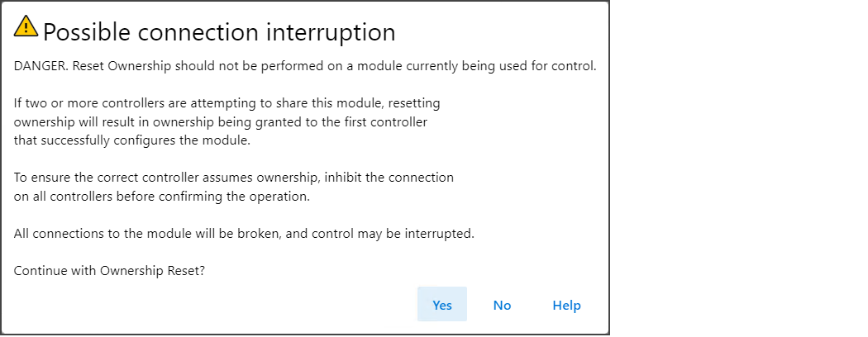868x337 pixels.
Task: Click the blank area right of the dialog
Action: tap(739, 168)
